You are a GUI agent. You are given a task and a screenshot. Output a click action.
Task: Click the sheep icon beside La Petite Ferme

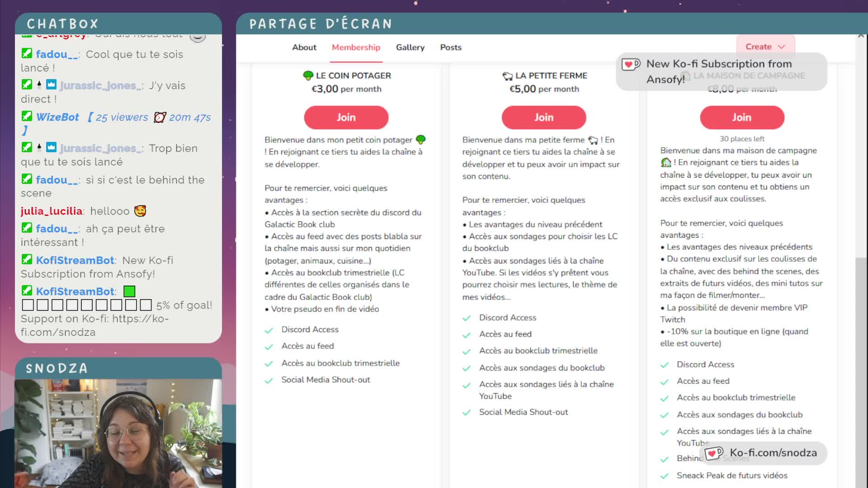508,76
